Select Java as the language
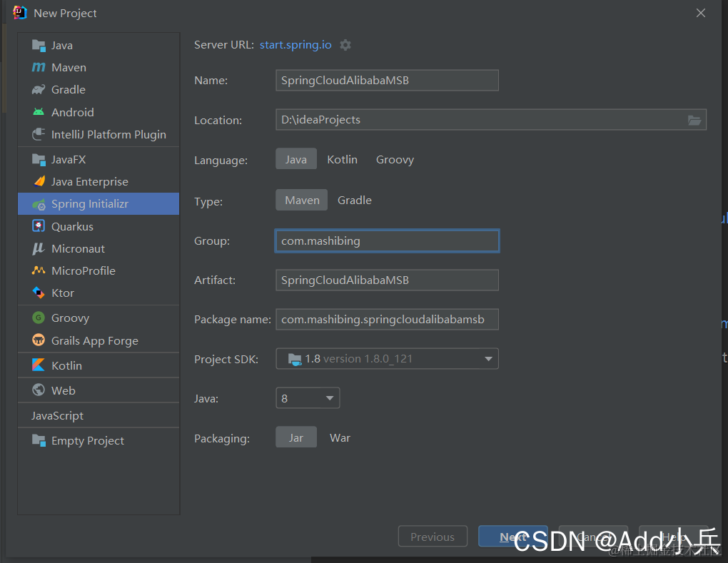 [x=296, y=158]
